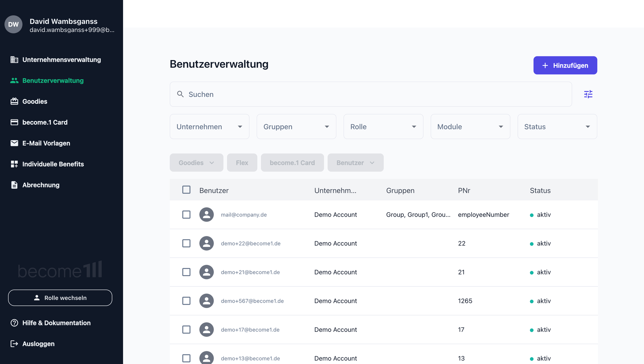Tick the checkbox for demo+567@become1.de
This screenshot has width=644, height=364.
186,301
